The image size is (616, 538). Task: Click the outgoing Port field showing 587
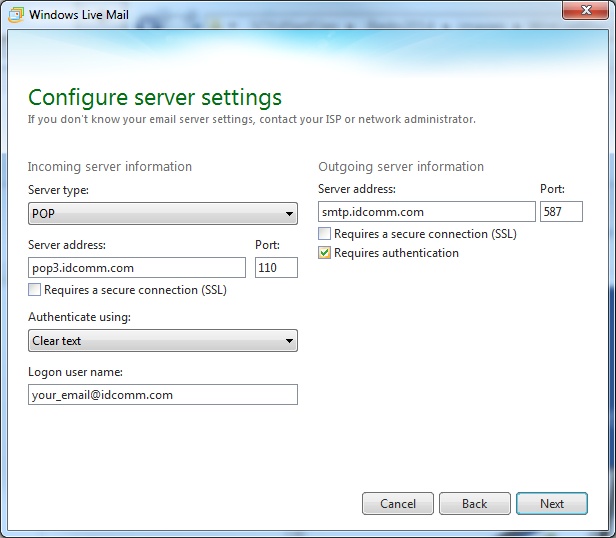pyautogui.click(x=561, y=212)
